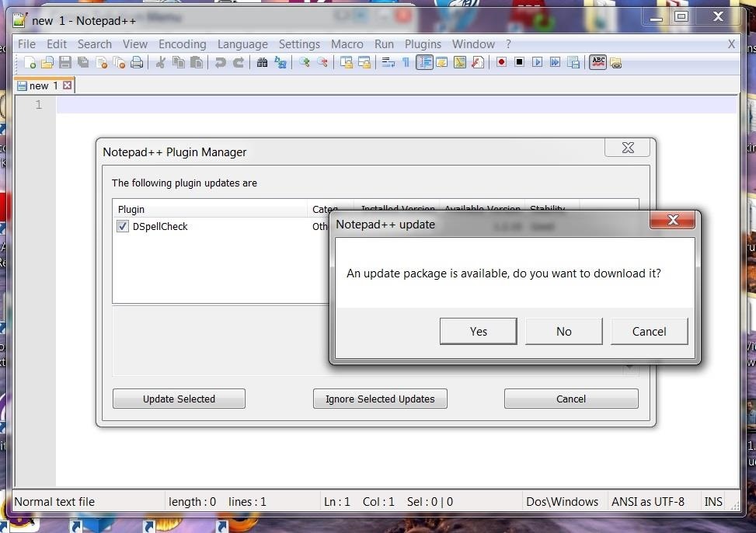Start macro recording with the red record icon
This screenshot has height=533, width=756.
pos(501,63)
